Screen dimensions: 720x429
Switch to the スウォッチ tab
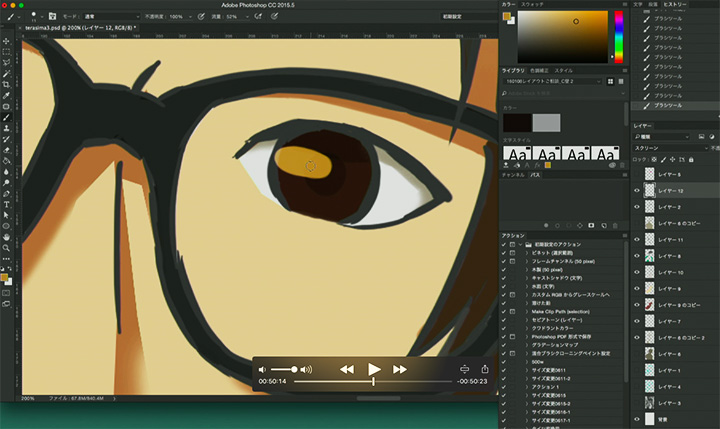532,4
